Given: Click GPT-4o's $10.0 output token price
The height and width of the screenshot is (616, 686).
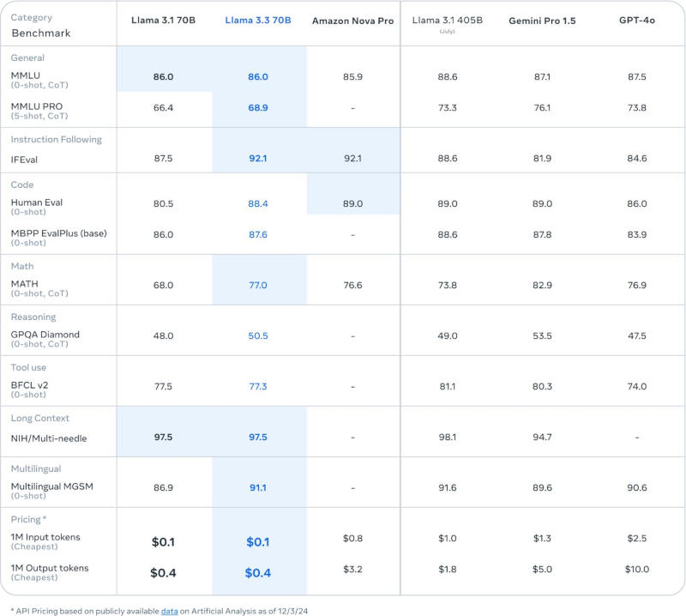Looking at the screenshot, I should tap(636, 569).
